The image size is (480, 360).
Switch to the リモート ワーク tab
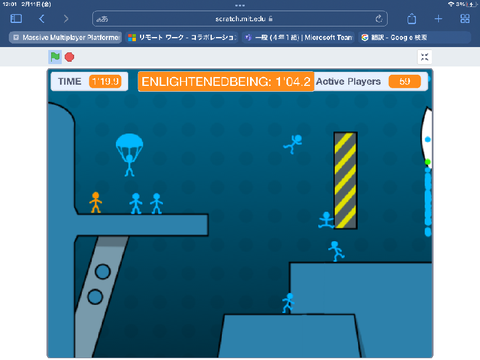[x=182, y=37]
